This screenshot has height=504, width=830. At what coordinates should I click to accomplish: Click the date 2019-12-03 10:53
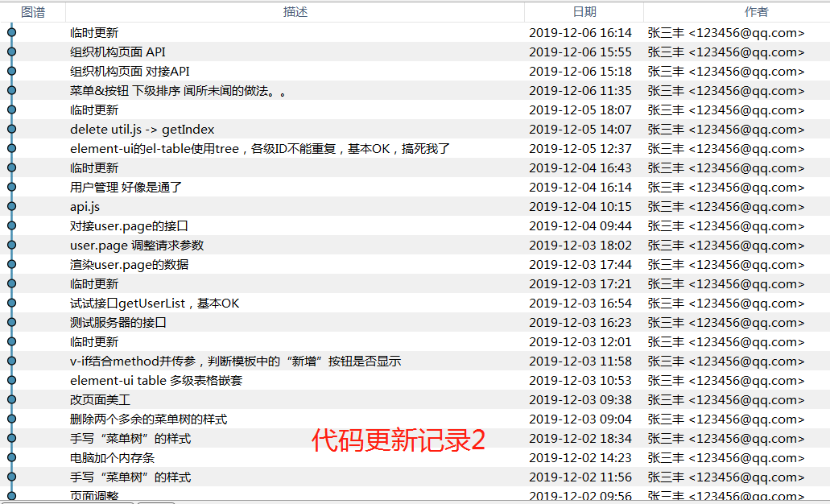coord(580,381)
